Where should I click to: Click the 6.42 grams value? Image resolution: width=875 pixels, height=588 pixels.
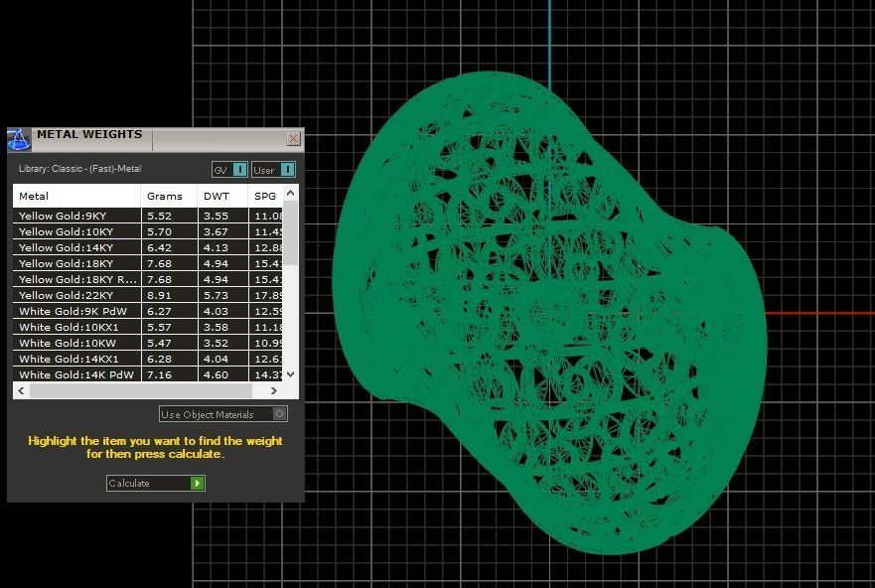tap(159, 247)
